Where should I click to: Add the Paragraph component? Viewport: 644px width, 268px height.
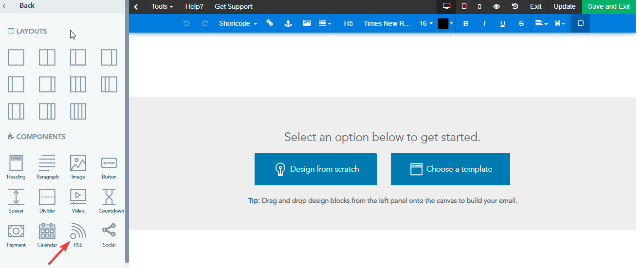pos(47,167)
